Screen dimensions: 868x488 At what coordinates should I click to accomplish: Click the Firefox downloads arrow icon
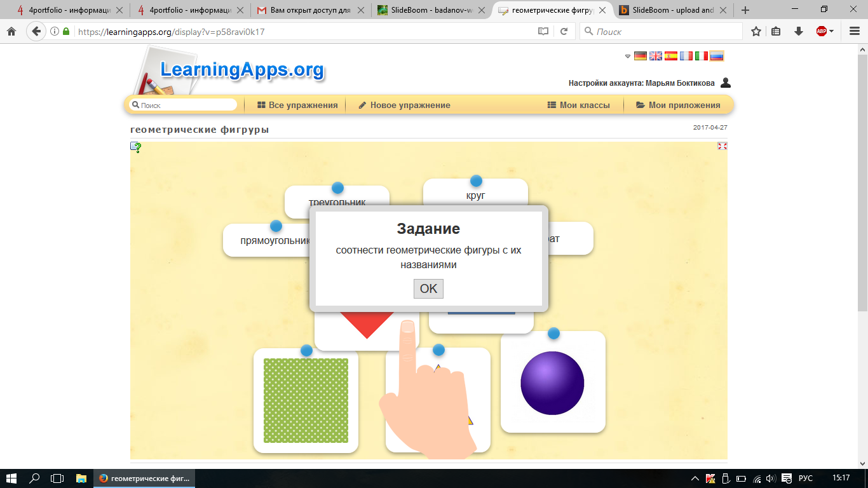[x=798, y=31]
